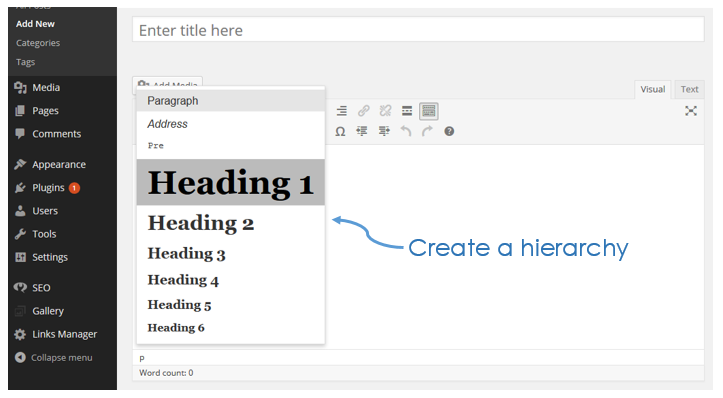This screenshot has width=723, height=398.
Task: Open the Settings menu label
Action: pyautogui.click(x=50, y=257)
